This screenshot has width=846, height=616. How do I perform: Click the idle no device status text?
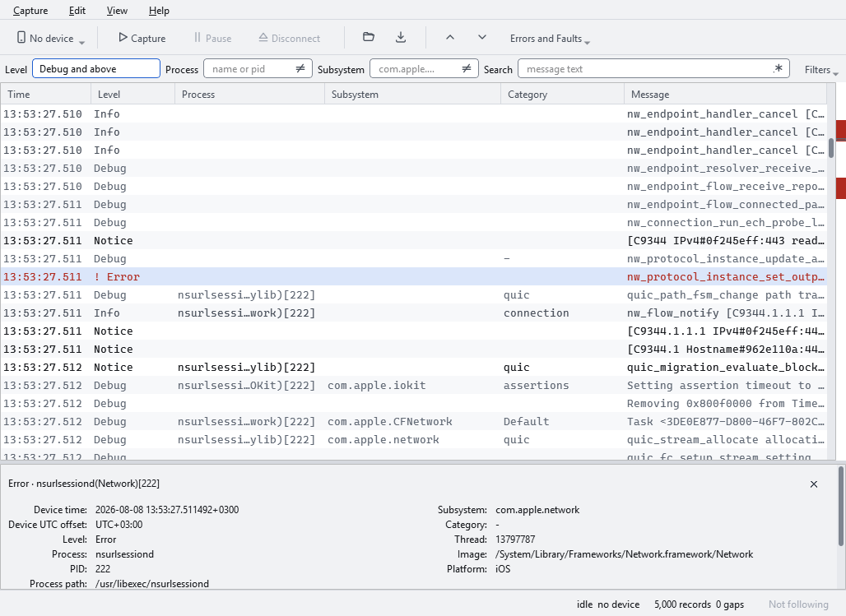pyautogui.click(x=608, y=604)
